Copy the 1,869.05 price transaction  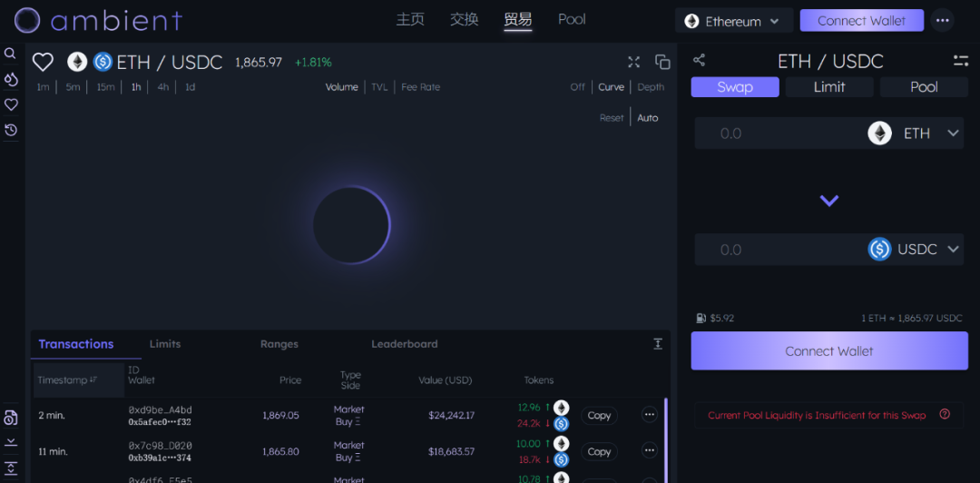(600, 416)
